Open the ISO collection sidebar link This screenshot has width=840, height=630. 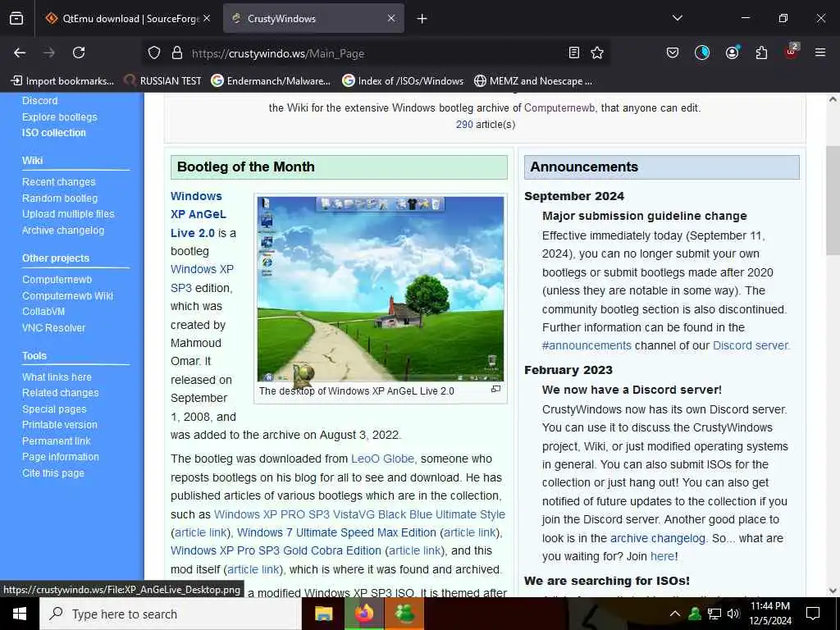pyautogui.click(x=53, y=133)
